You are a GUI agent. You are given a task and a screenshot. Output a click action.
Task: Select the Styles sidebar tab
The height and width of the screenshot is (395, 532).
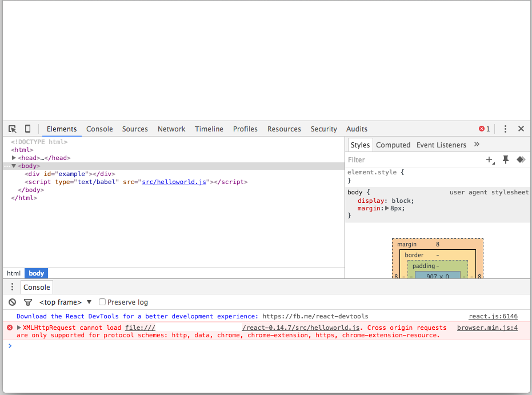coord(360,145)
